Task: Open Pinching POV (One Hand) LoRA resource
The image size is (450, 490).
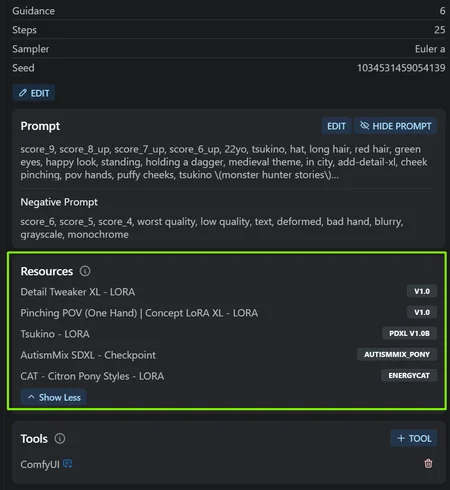Action: [x=139, y=313]
